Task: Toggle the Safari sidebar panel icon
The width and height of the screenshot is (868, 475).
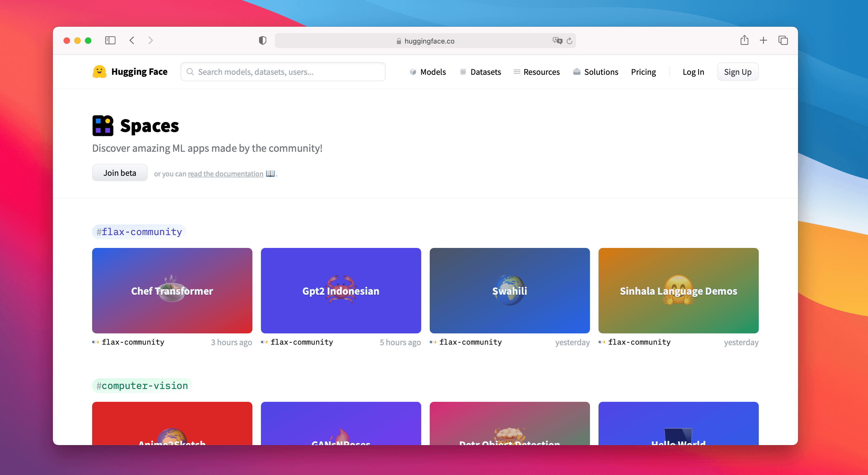Action: coord(110,40)
